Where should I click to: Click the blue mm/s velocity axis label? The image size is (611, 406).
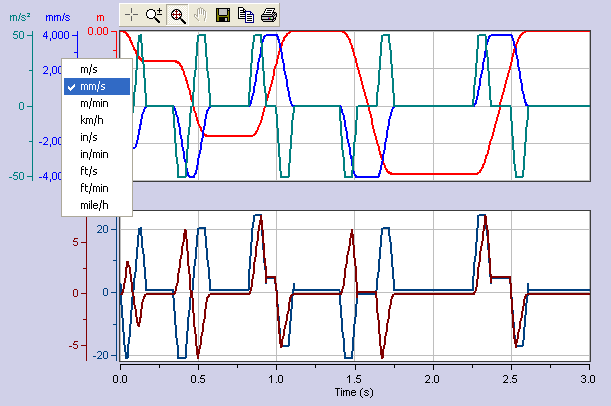59,18
